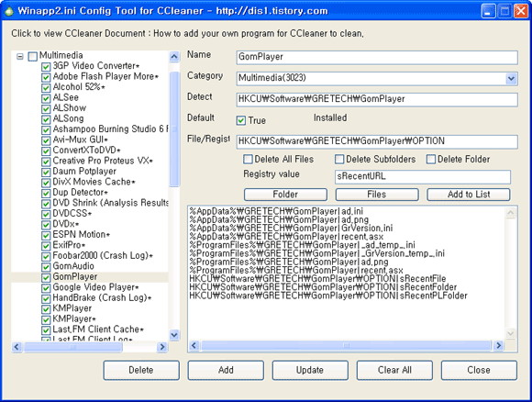
Task: Select GomAudio tree entry
Action: tap(73, 266)
